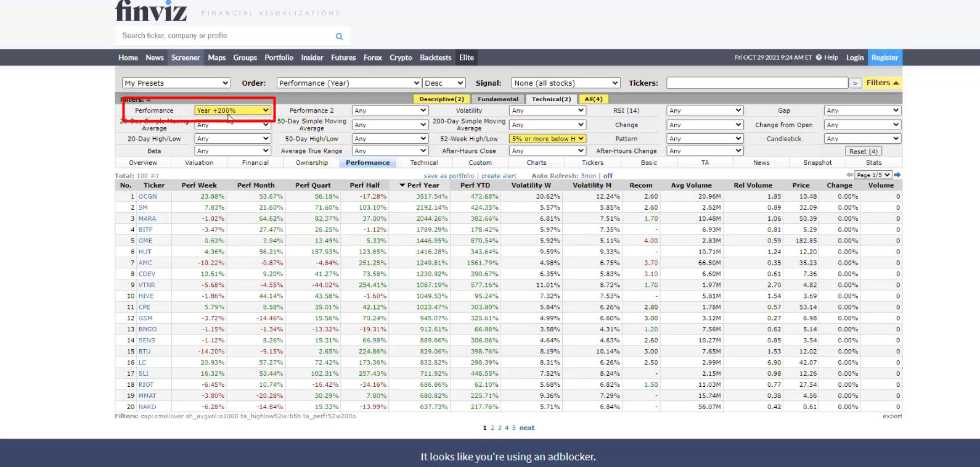Open the Crypto menu item
Viewport: 980px width, 467px height.
click(401, 57)
